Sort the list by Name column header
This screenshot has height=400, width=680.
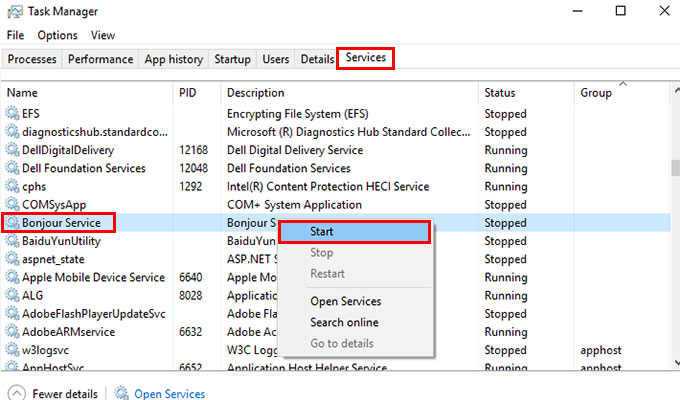[22, 92]
